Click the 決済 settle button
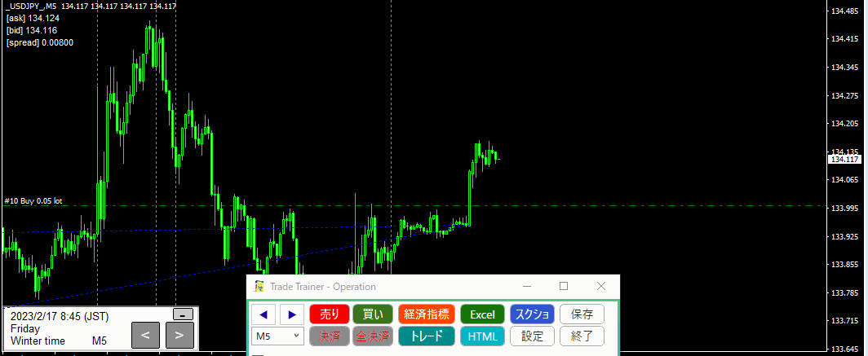868x356 pixels. [x=330, y=336]
